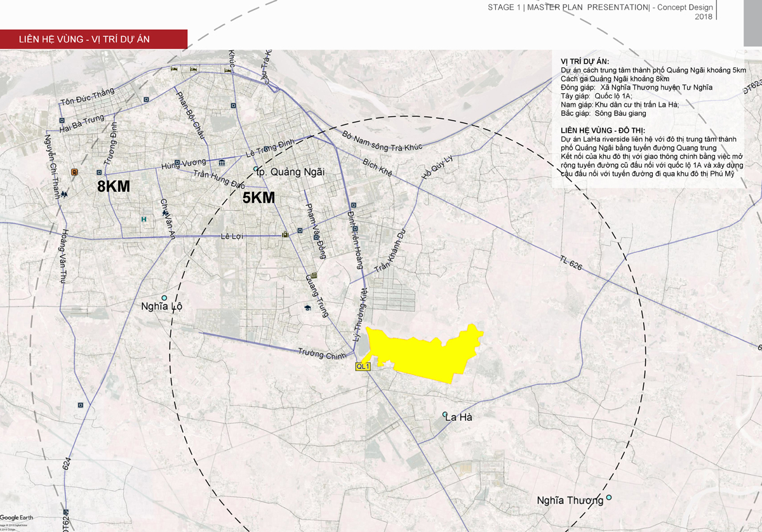Screen dimensions: 762x532
Task: Click the red LIÊN HỆ VÙNG banner
Action: (93, 39)
